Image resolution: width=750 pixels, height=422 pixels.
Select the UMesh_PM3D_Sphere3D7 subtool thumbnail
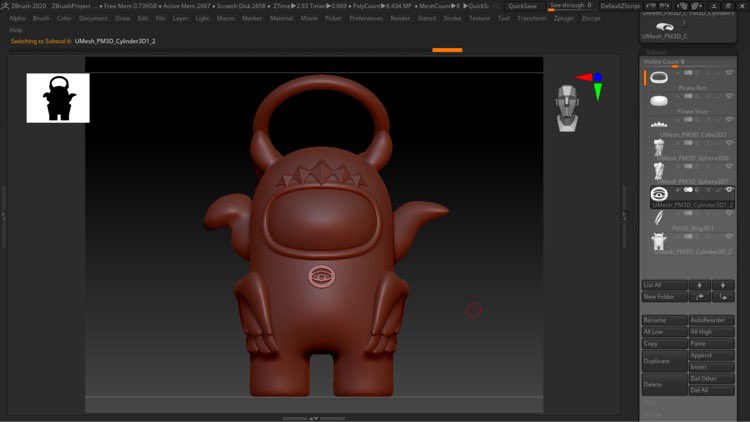659,171
